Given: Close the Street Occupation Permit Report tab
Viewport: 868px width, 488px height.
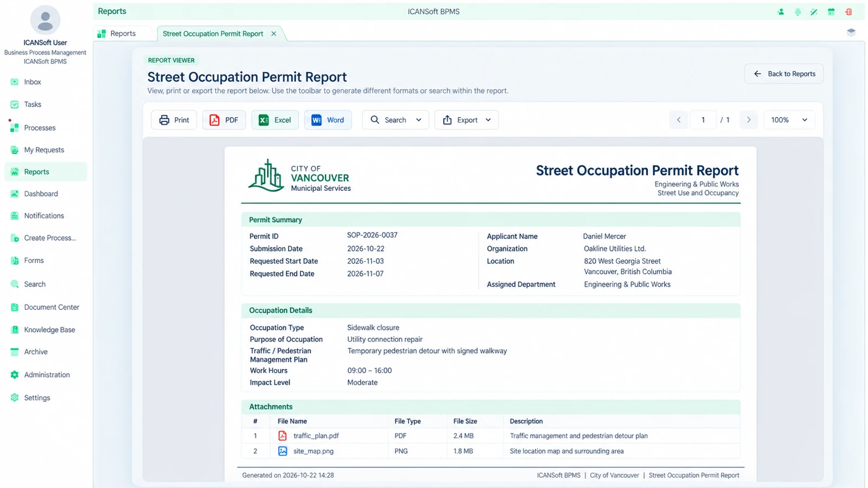Looking at the screenshot, I should coord(274,34).
